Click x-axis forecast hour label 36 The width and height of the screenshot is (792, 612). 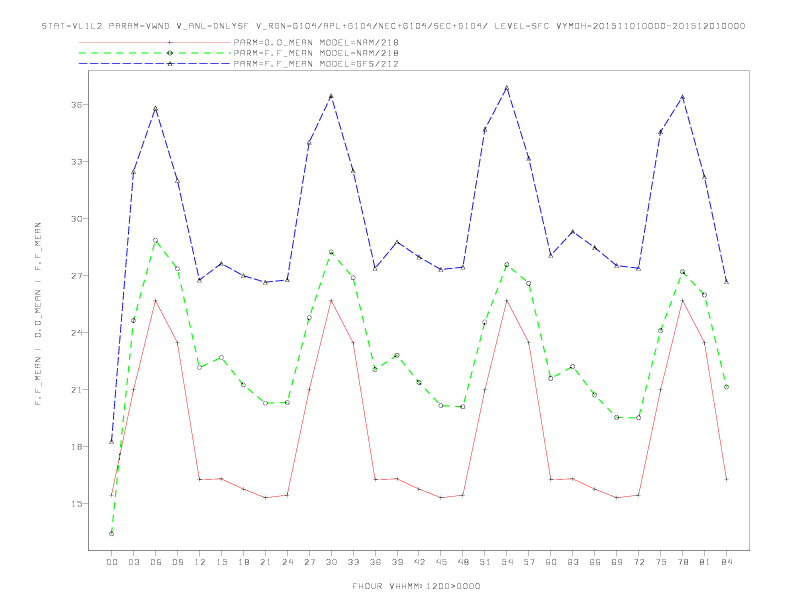(375, 562)
